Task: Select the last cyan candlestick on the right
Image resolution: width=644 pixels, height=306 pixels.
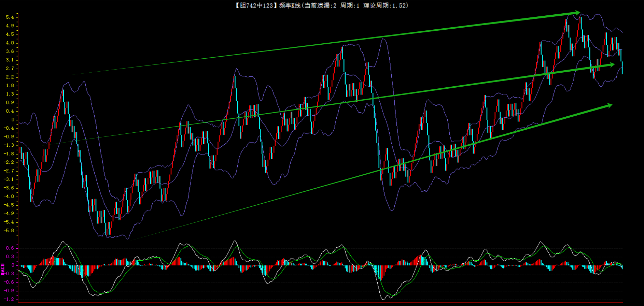Action: click(622, 67)
